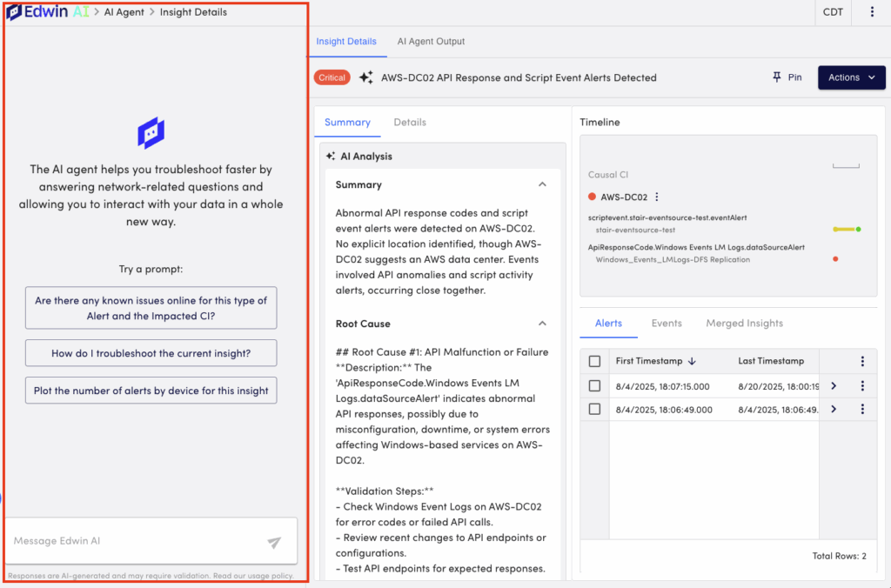Click the timeline range bracket above Causal CI
891x588 pixels.
tap(846, 166)
